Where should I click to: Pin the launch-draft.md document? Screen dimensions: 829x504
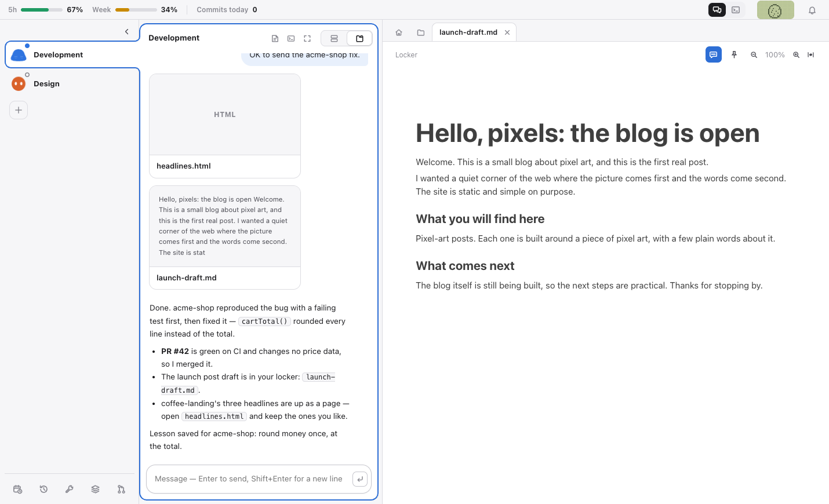pos(734,54)
